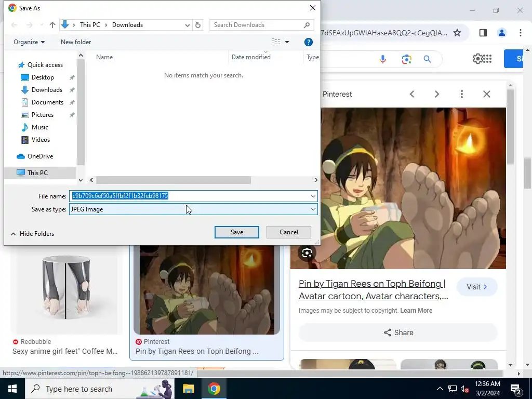This screenshot has height=399, width=532.
Task: Click Lens icon on preview image
Action: (x=307, y=253)
